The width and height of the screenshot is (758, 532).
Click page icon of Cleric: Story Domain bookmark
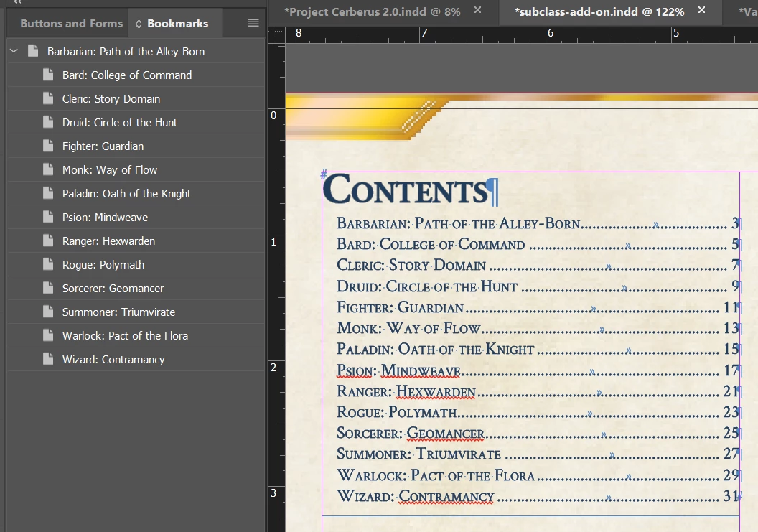tap(48, 98)
